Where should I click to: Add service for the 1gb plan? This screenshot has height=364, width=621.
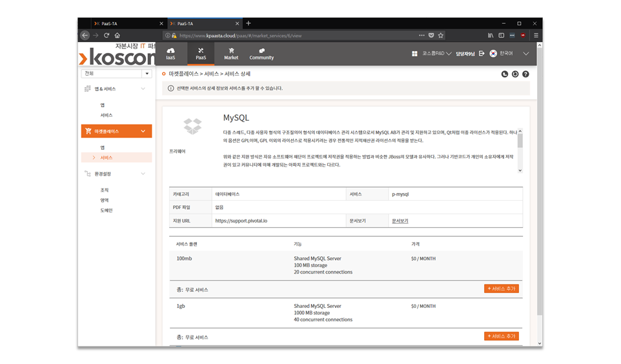coord(502,336)
